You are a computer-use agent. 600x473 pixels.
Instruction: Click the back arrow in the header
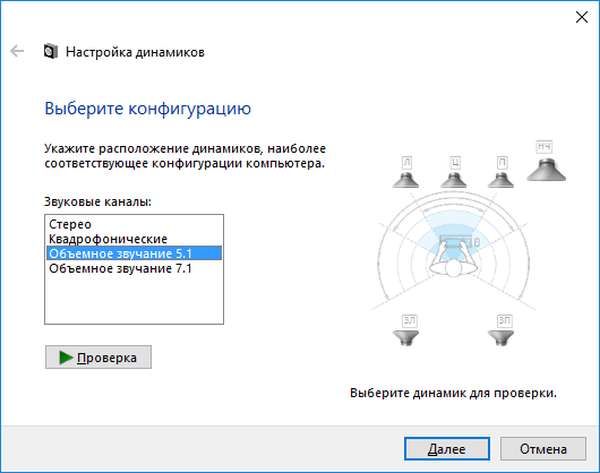(17, 51)
